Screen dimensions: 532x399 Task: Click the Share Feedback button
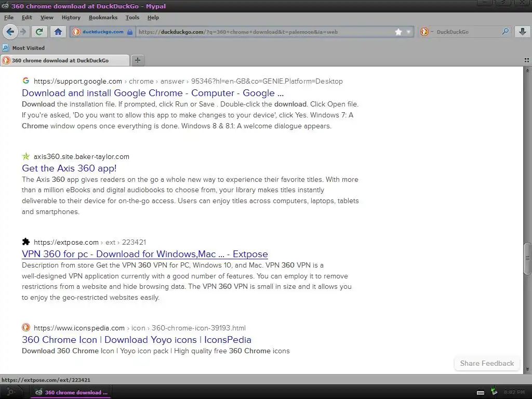[487, 363]
